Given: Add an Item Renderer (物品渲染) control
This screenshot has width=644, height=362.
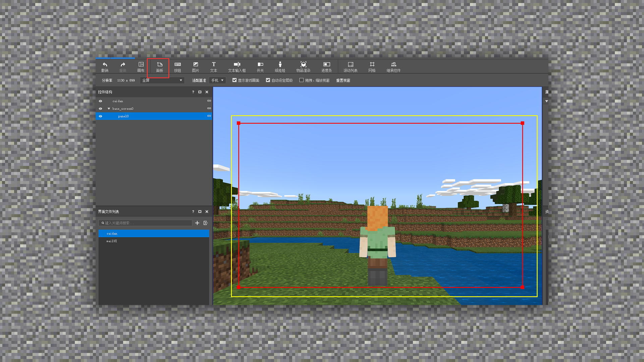Looking at the screenshot, I should [303, 67].
